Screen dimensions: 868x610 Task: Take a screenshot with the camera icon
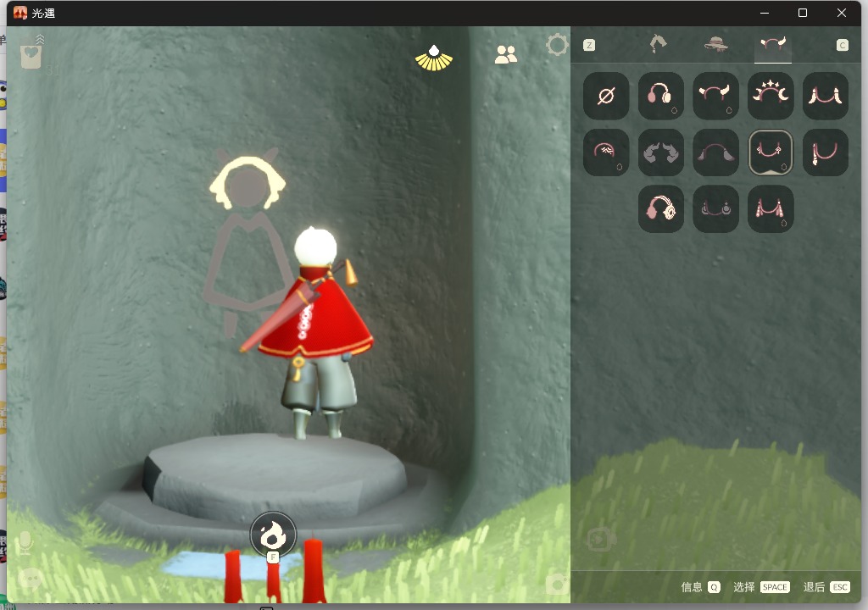(x=557, y=584)
